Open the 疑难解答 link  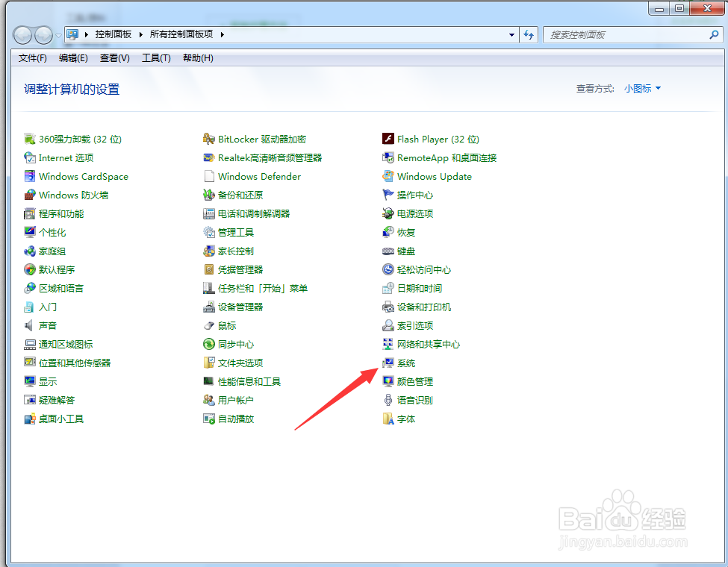[57, 400]
